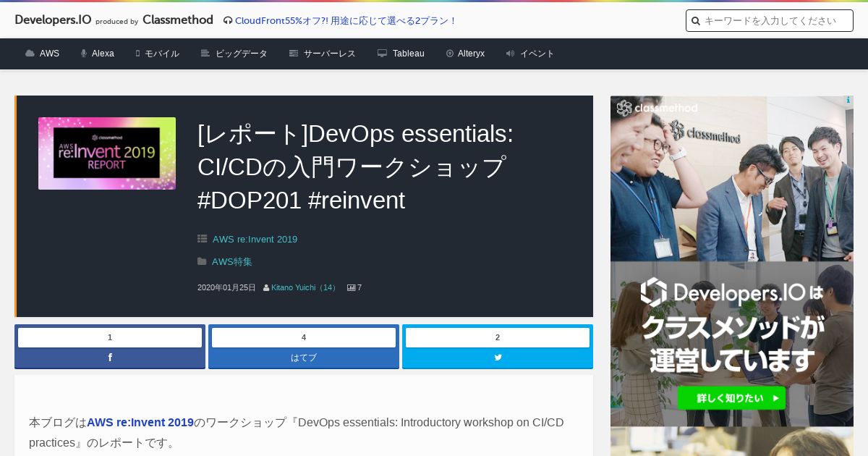Open the サーバーレス navigation menu item
868x456 pixels.
pyautogui.click(x=330, y=54)
